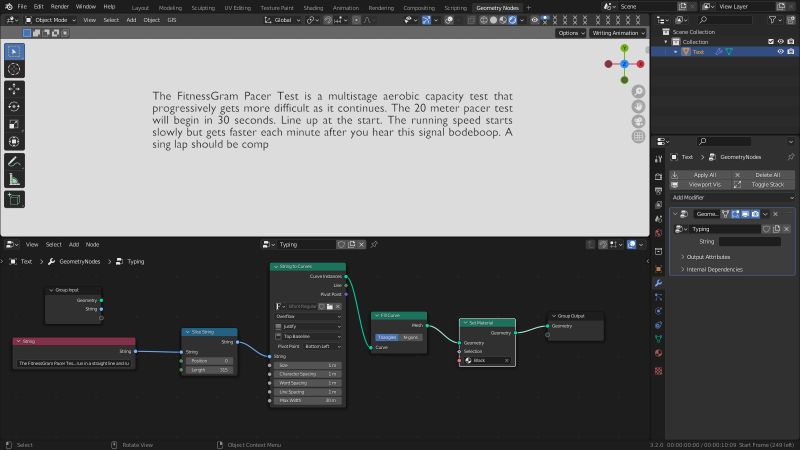Toggle modifier realtime viewport display

(x=745, y=214)
